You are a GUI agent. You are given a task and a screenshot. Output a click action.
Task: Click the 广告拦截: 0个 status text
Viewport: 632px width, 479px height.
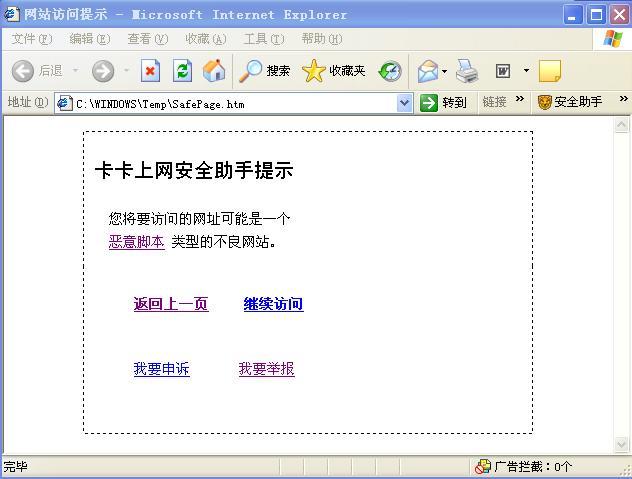pos(533,467)
